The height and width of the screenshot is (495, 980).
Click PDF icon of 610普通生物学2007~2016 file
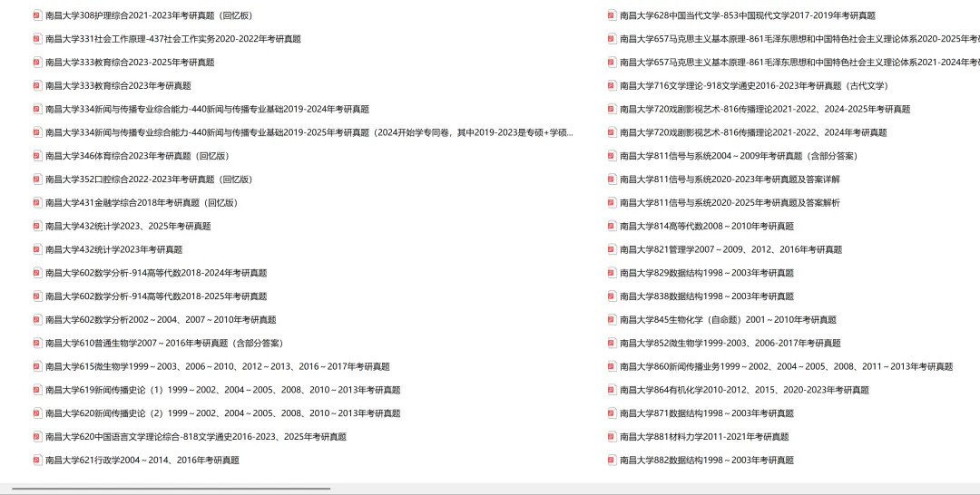point(37,344)
